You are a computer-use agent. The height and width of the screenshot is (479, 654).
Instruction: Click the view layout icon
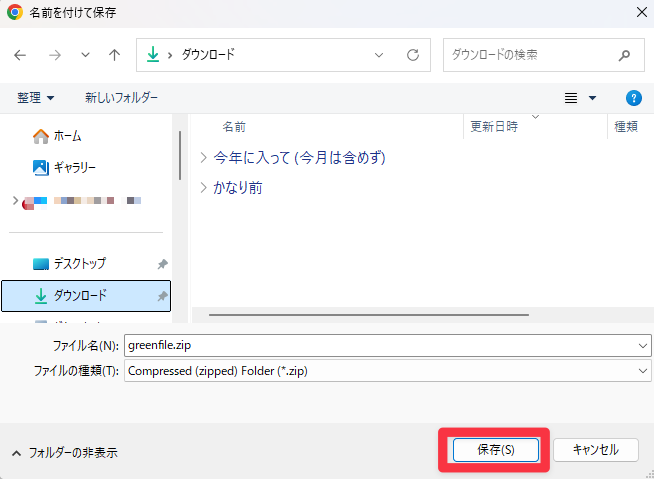click(572, 98)
